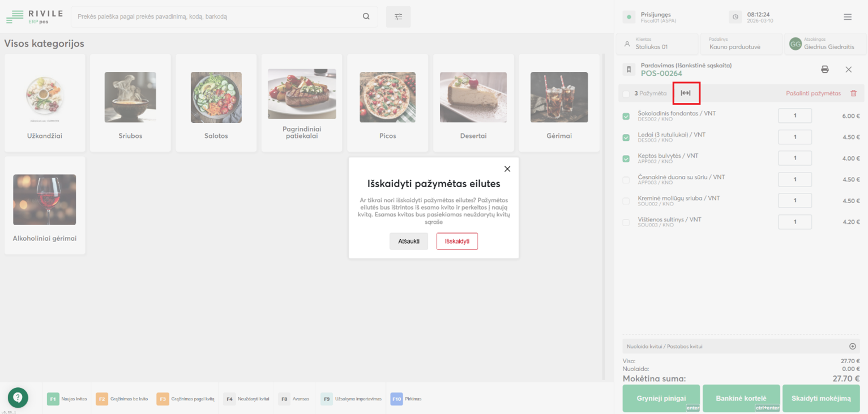The width and height of the screenshot is (868, 414).
Task: Tick the Česnakinė duona su sūriu checkbox
Action: point(626,180)
